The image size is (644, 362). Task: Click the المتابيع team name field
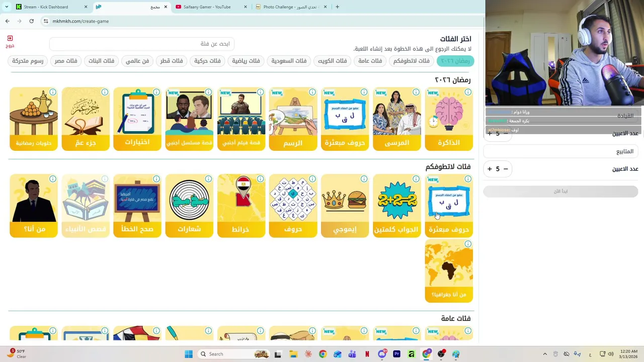(560, 151)
